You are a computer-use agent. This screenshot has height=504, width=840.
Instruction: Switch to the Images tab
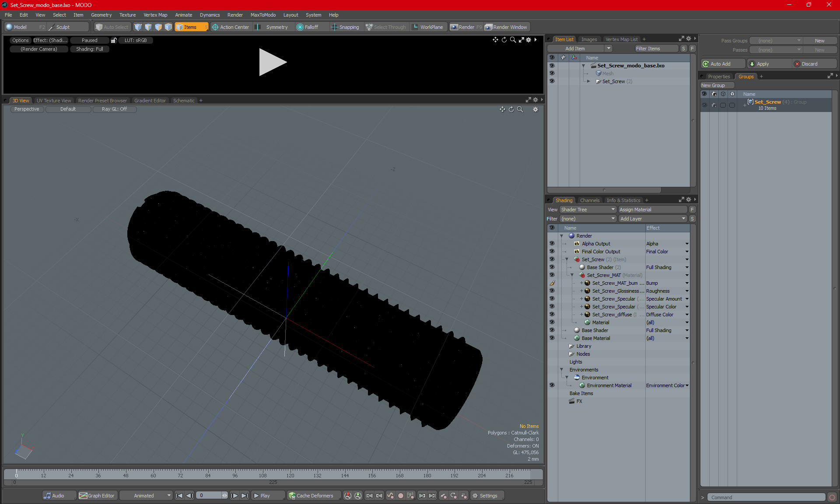coord(589,39)
